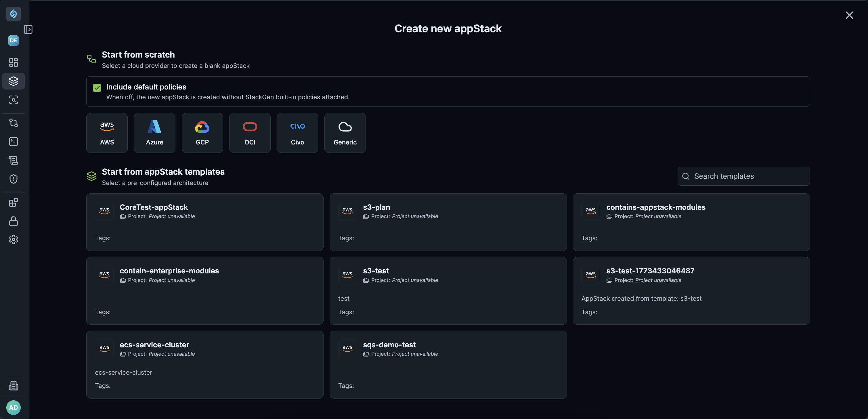Toggle Include default policies checkbox

tap(97, 88)
